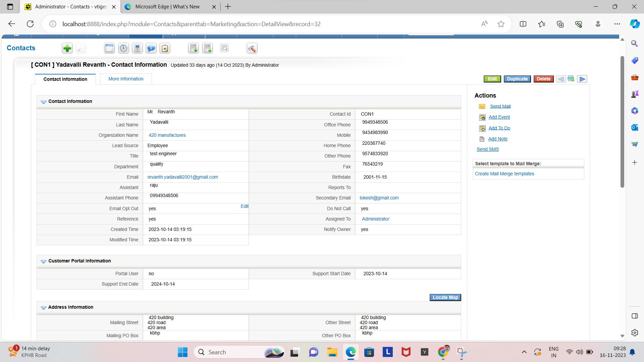Select the Contact Information tab
This screenshot has height=362, width=644.
65,79
